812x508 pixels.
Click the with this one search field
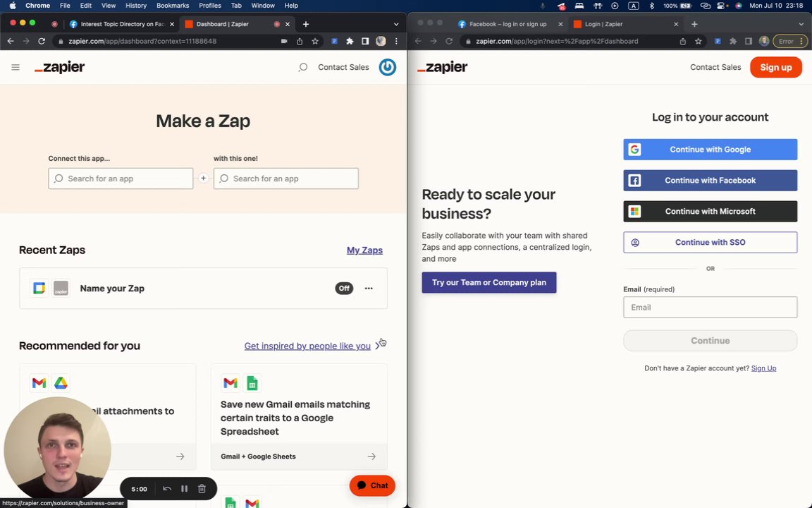(x=286, y=179)
